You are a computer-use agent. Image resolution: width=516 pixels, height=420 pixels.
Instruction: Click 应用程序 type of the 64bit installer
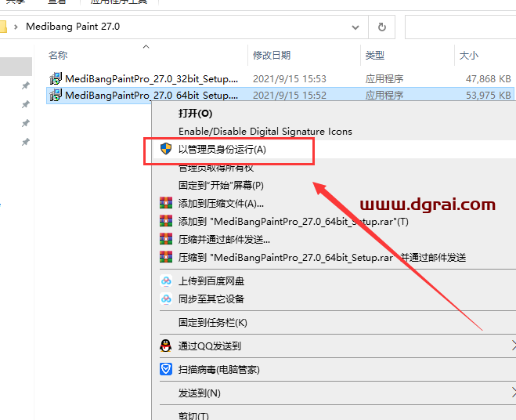(x=384, y=95)
